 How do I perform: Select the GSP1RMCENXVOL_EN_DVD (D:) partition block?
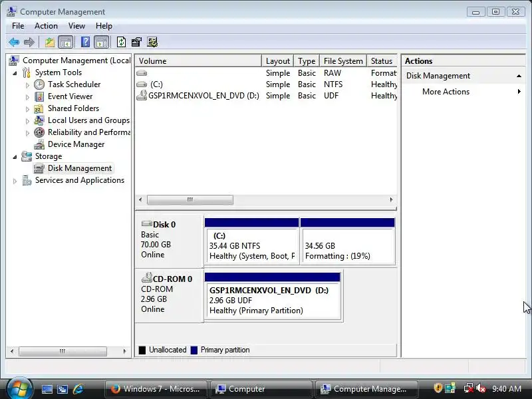273,296
